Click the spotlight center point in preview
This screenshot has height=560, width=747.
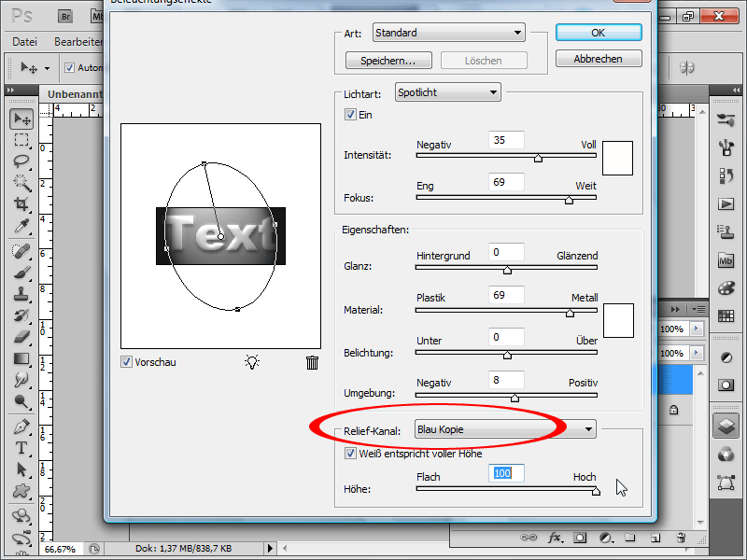[220, 236]
